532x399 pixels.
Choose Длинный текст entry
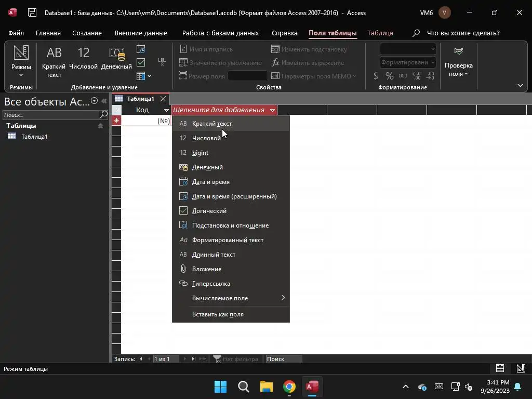[x=231, y=255]
